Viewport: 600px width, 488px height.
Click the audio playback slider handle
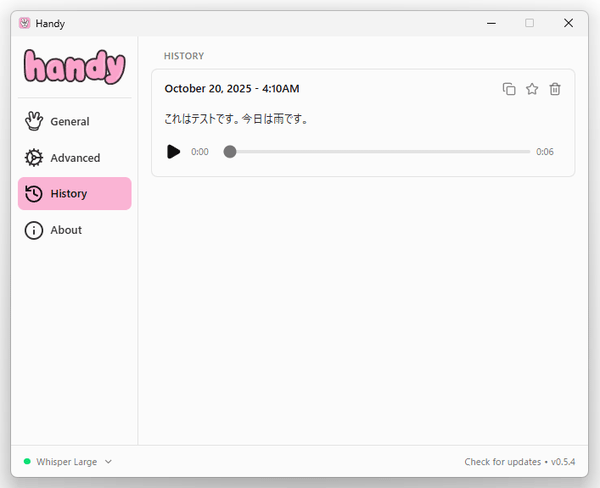[x=230, y=152]
